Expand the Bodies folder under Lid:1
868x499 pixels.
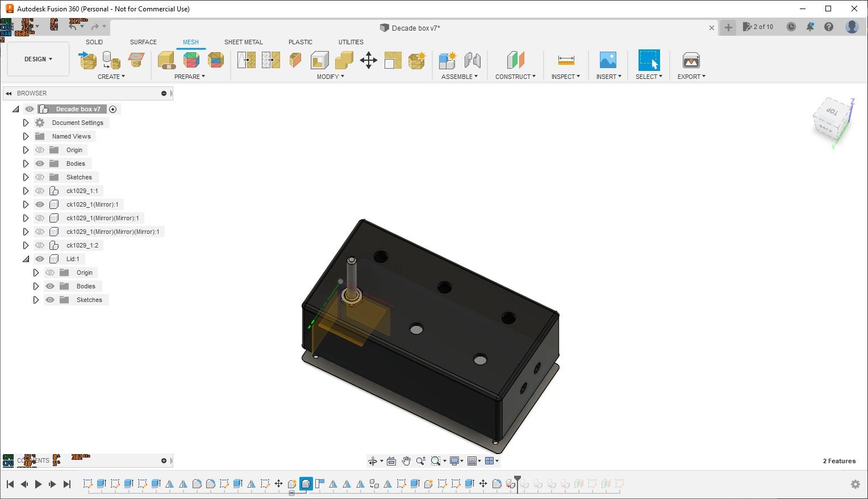tap(36, 286)
